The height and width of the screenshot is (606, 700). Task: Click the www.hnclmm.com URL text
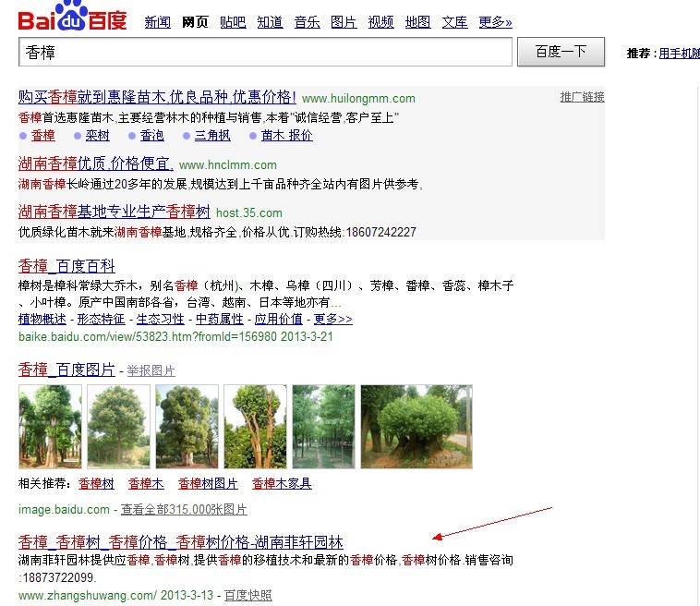click(228, 164)
